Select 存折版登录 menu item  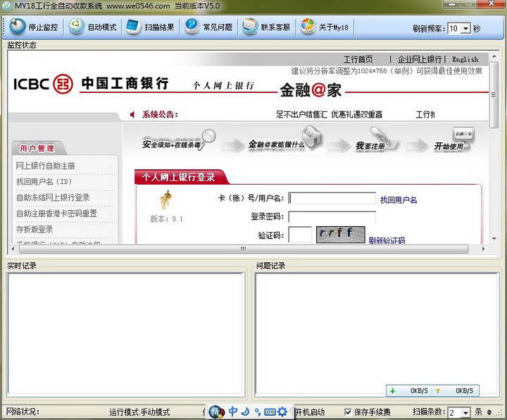pyautogui.click(x=35, y=230)
